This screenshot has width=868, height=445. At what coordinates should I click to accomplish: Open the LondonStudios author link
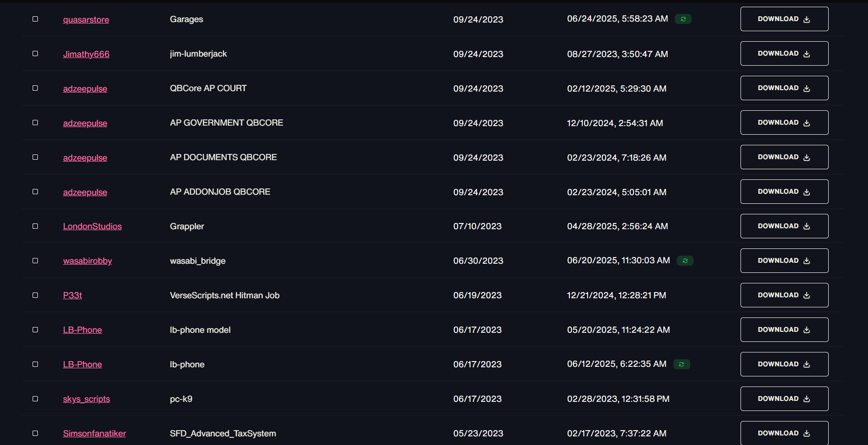click(x=93, y=226)
